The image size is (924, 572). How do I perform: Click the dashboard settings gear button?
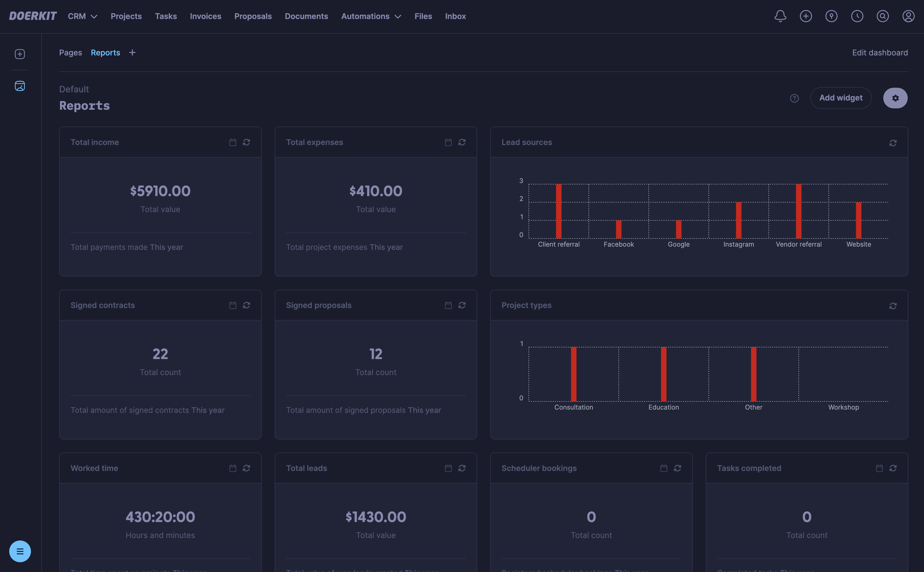895,98
